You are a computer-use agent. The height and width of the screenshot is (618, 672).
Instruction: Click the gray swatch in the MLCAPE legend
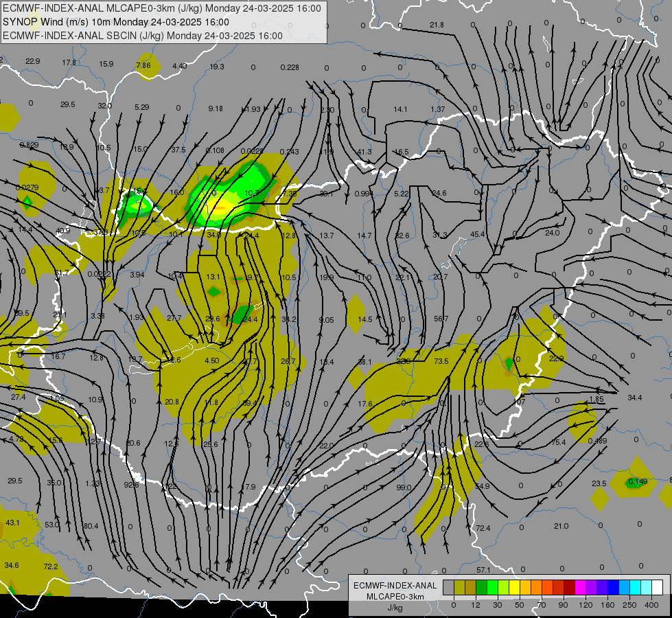click(449, 587)
